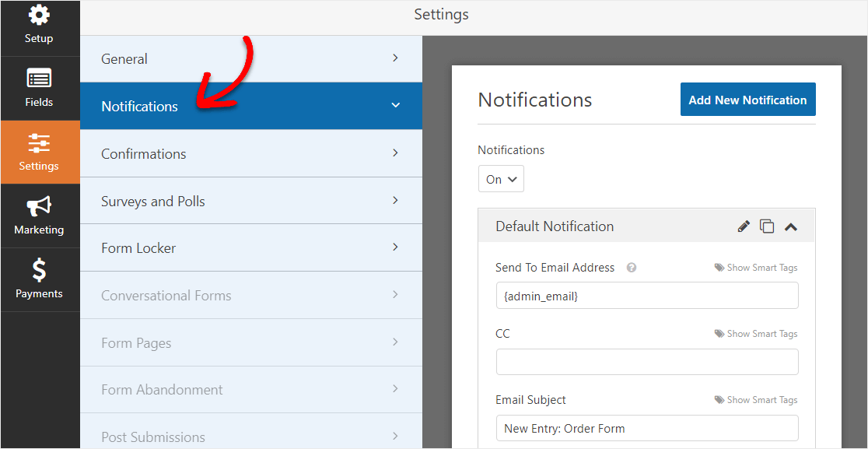Click Add New Notification button
Image resolution: width=868 pixels, height=449 pixels.
pos(748,100)
